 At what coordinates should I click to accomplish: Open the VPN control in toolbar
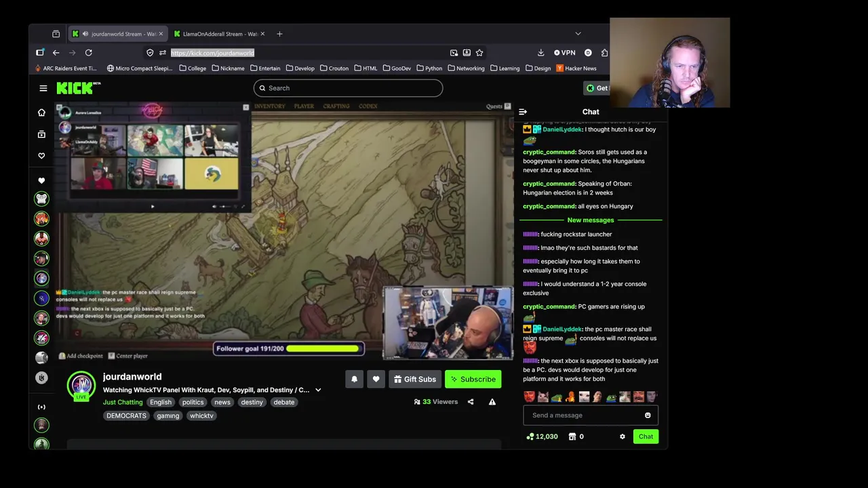tap(564, 53)
